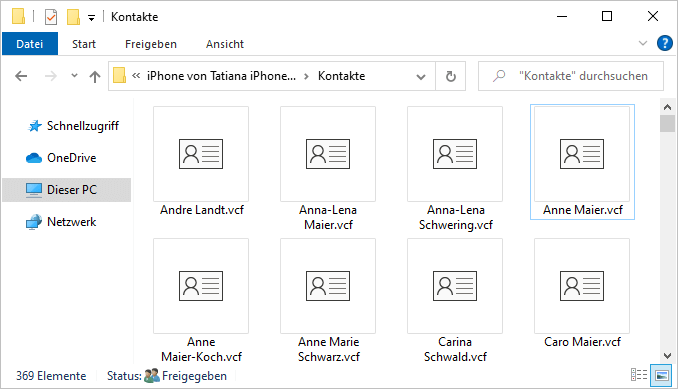Image resolution: width=678 pixels, height=389 pixels.
Task: Select Dieser PC in the navigation pane
Action: click(x=67, y=190)
